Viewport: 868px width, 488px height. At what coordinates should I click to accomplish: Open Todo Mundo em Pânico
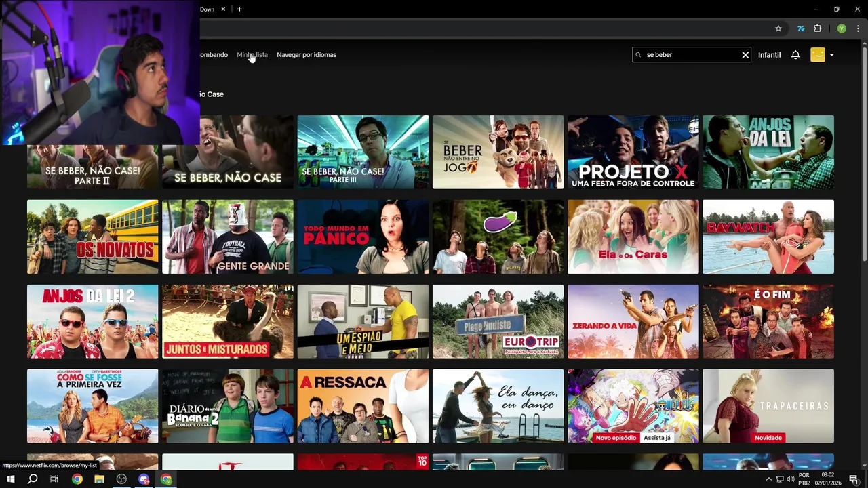pyautogui.click(x=363, y=237)
